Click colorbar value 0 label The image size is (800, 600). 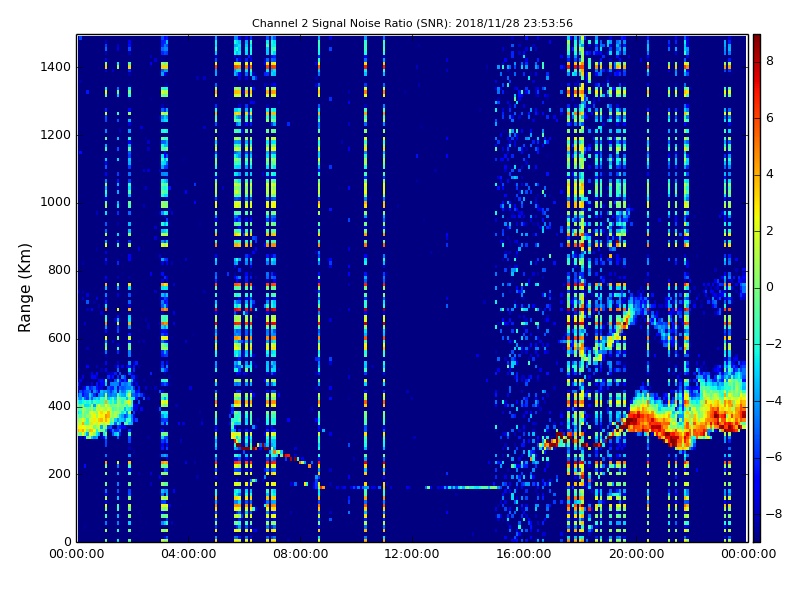pyautogui.click(x=770, y=288)
